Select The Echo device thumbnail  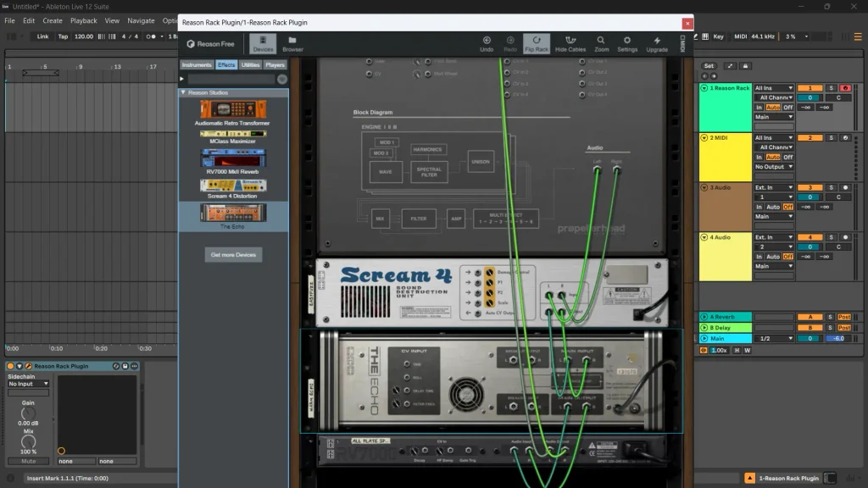[x=233, y=213]
